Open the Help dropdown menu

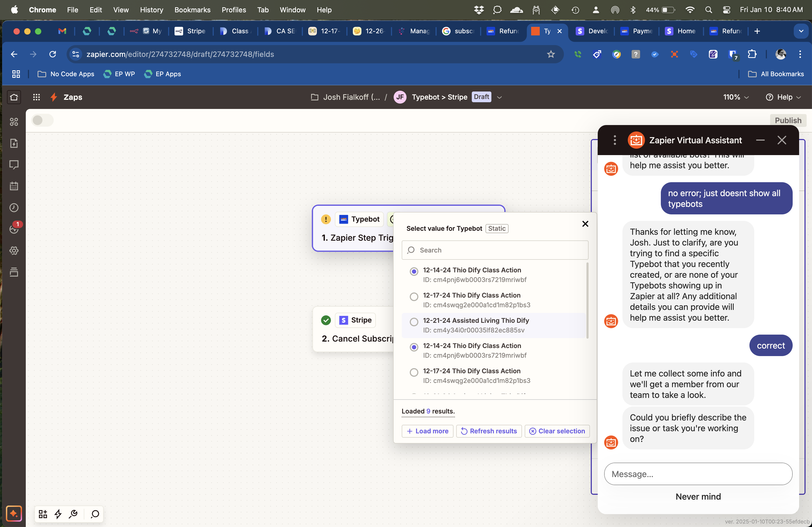tap(783, 97)
